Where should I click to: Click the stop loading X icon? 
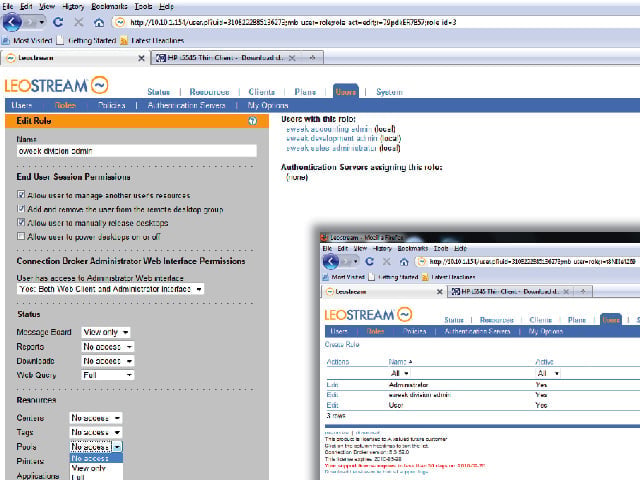pos(78,22)
